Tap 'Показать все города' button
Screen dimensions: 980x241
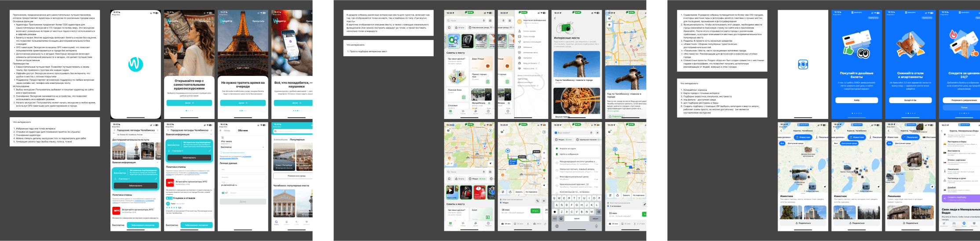coord(293,176)
